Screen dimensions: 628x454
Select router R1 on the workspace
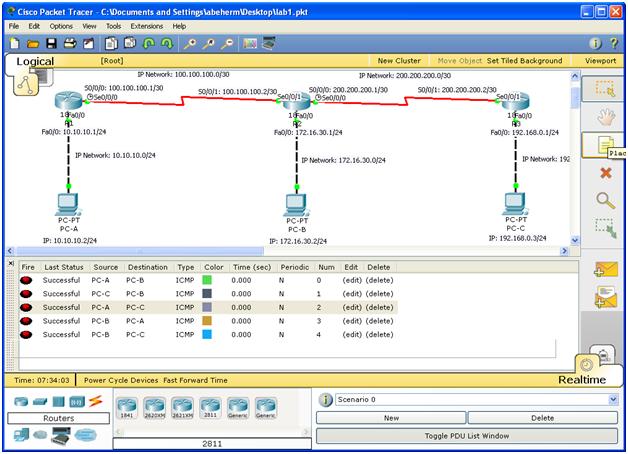click(x=68, y=100)
